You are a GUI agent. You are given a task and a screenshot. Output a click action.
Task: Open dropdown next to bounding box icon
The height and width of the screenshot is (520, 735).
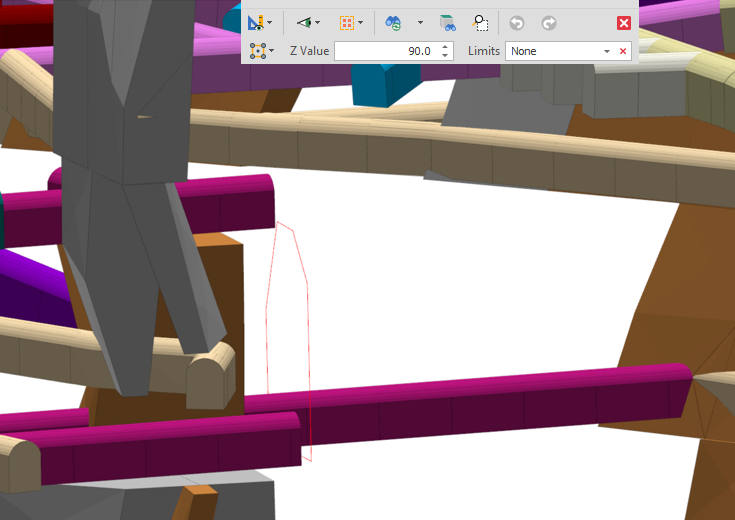272,51
